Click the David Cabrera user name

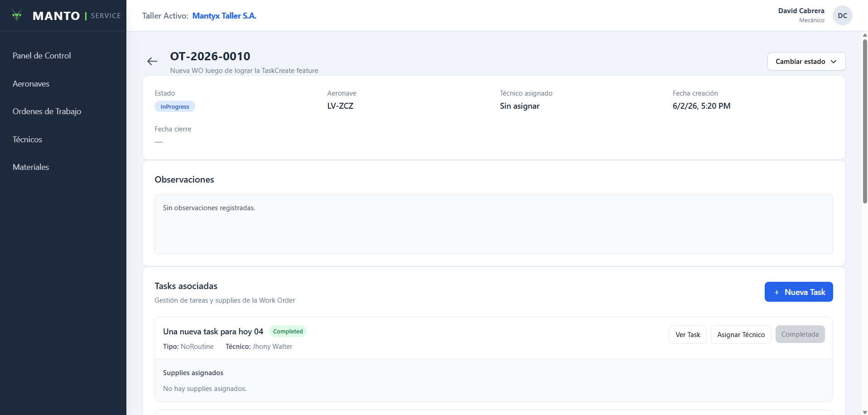click(801, 10)
